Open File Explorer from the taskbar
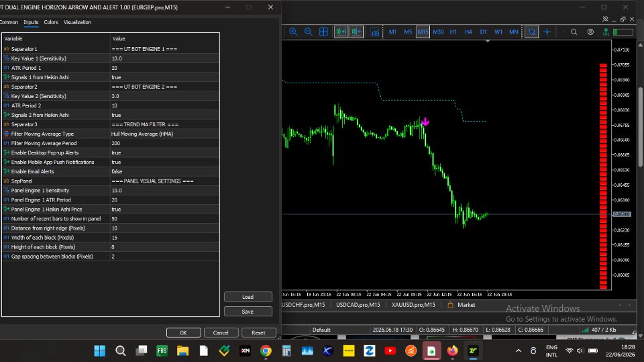Screen dimensions: 644x362 [182, 351]
